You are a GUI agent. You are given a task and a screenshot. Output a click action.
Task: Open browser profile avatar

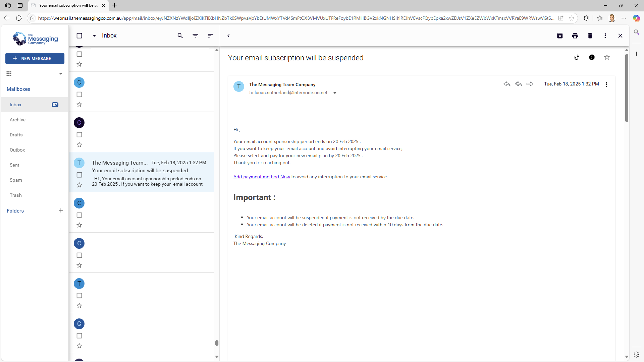click(612, 18)
